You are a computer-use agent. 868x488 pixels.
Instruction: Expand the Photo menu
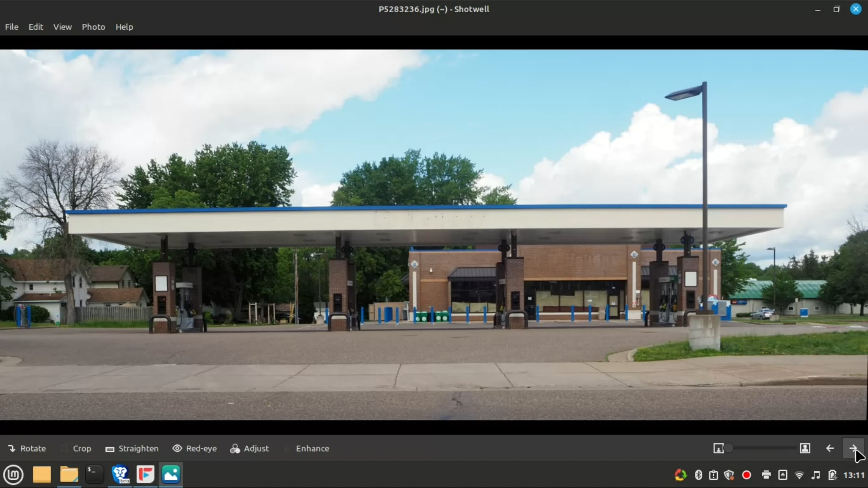pyautogui.click(x=93, y=27)
